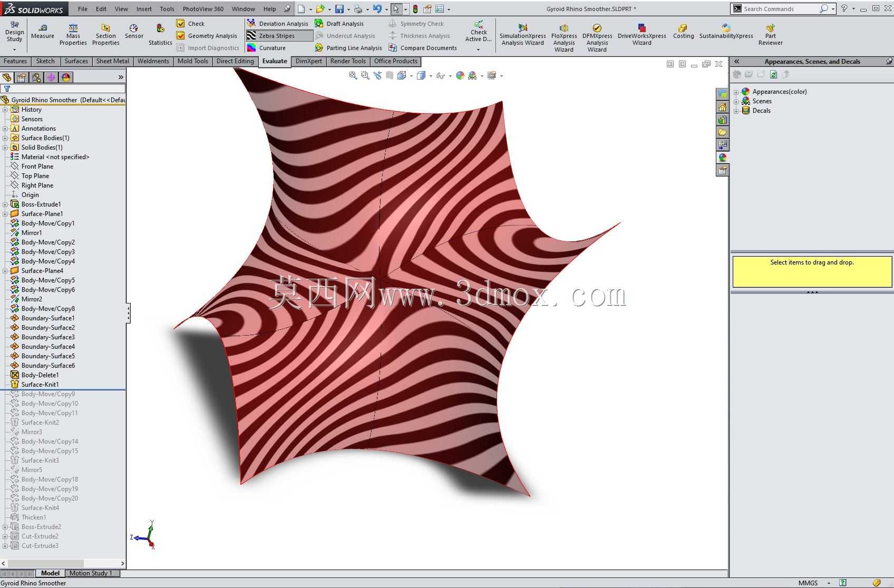The image size is (894, 588).
Task: Expand Solid Bodies(1) node
Action: click(5, 148)
